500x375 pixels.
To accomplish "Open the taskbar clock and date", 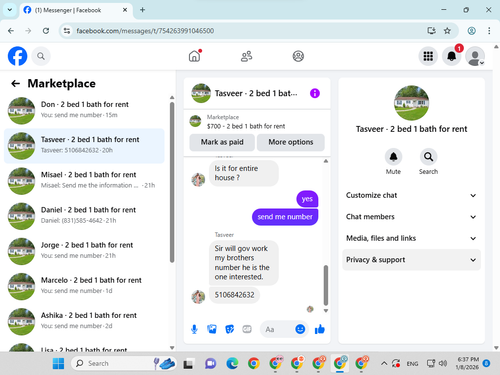I will (x=467, y=363).
